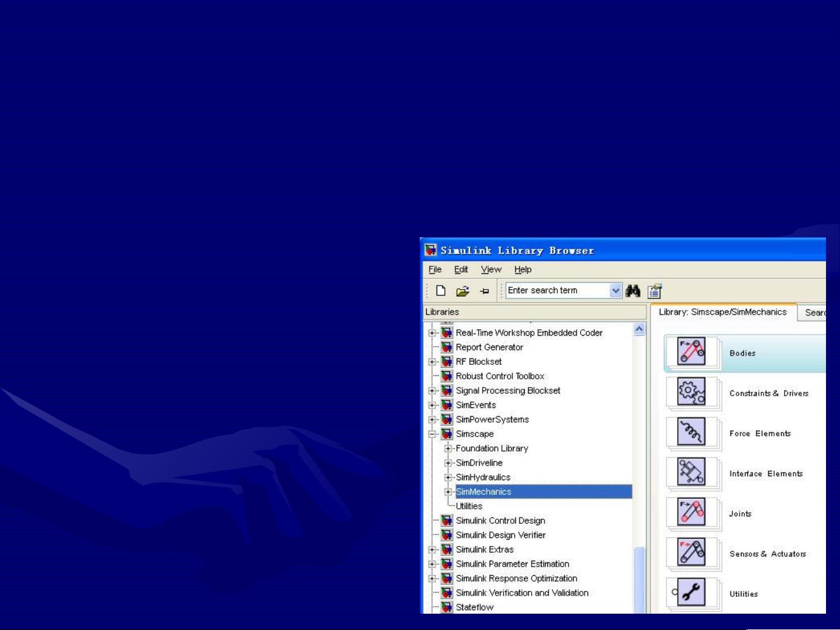Click the RF Blockset library icon
Viewport: 840px width, 630px height.
coord(447,361)
